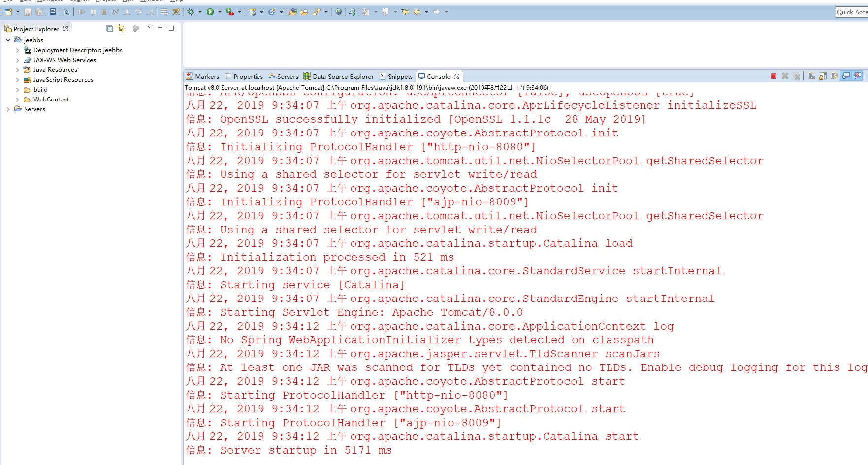The width and height of the screenshot is (868, 465).
Task: Open Project Explorer View Menu triangle
Action: point(150,27)
